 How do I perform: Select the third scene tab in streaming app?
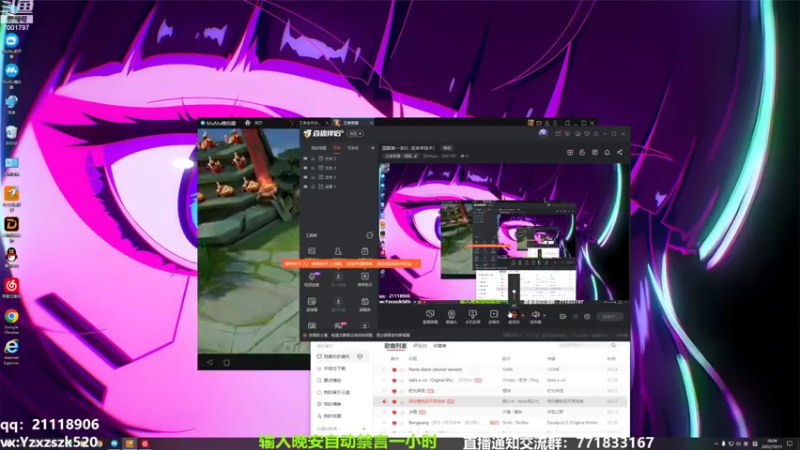353,148
